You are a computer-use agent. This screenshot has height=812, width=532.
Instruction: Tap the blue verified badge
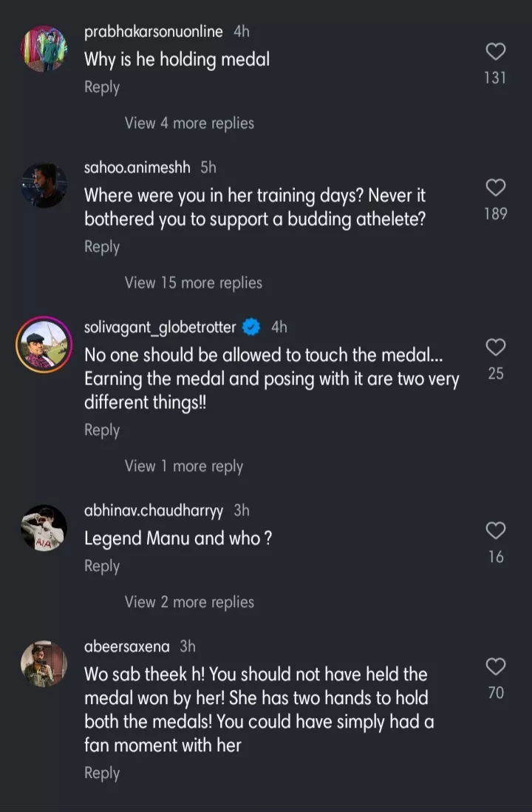pyautogui.click(x=252, y=327)
